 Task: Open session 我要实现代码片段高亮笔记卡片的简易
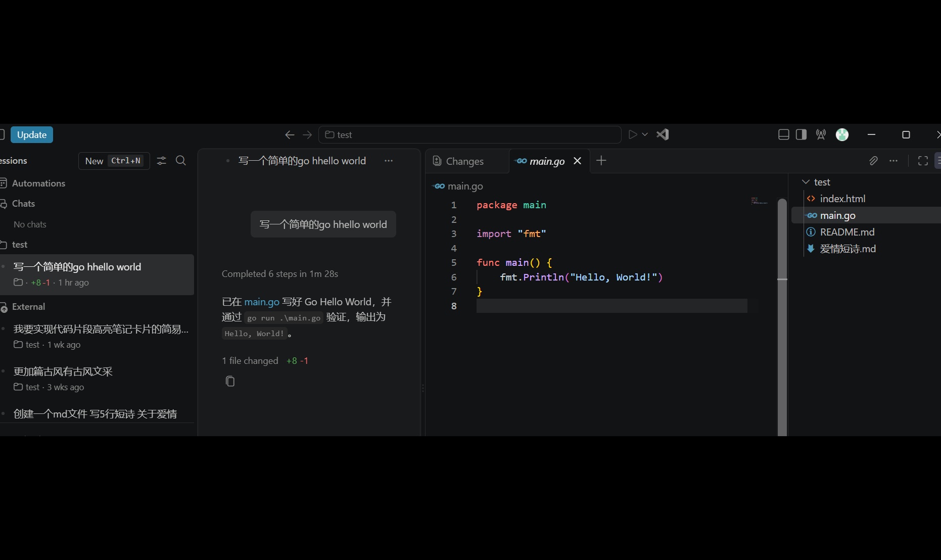click(x=97, y=337)
